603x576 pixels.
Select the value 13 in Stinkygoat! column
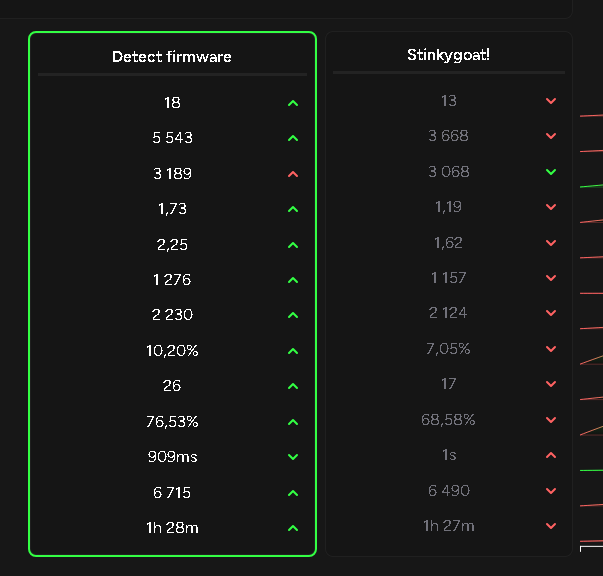point(449,101)
